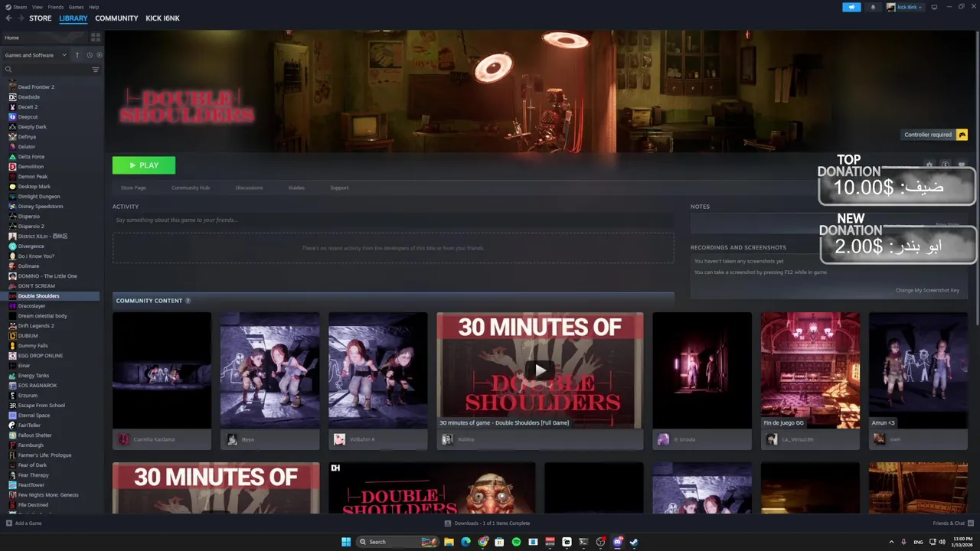Open the Community Hub link

[x=191, y=187]
